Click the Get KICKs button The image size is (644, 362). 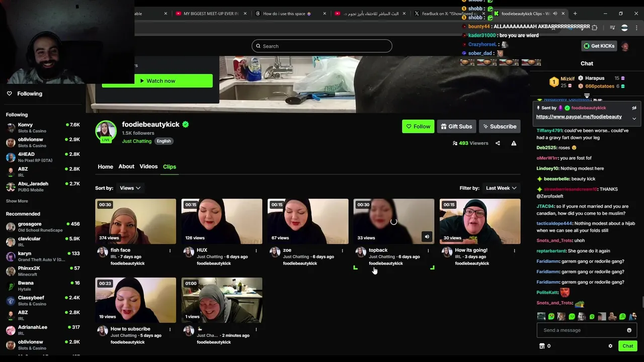(x=599, y=46)
